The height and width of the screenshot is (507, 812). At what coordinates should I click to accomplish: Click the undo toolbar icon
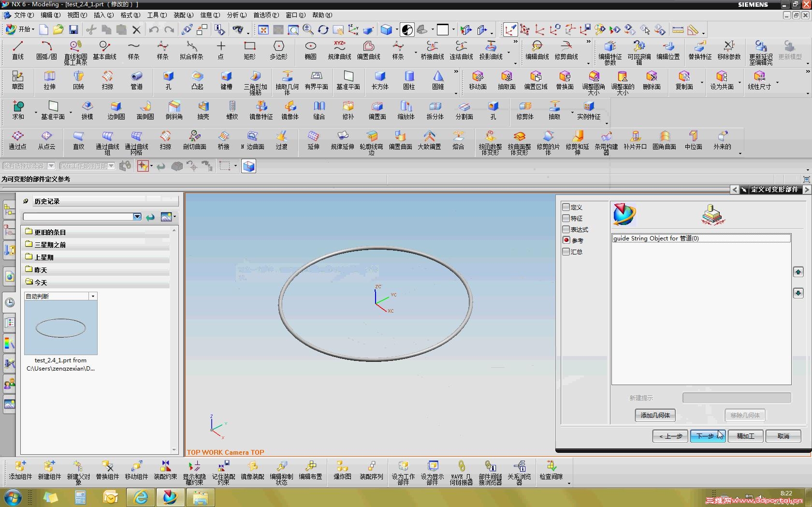pos(154,30)
